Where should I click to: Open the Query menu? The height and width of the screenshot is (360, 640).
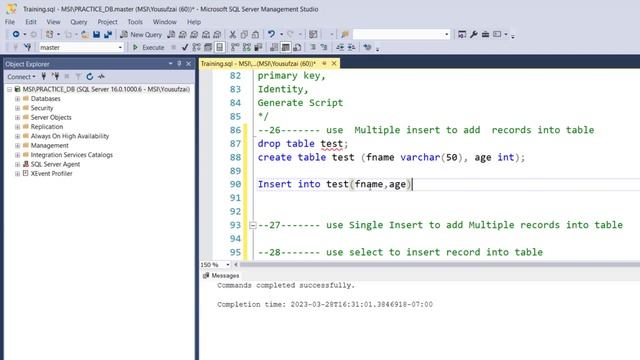tap(78, 22)
